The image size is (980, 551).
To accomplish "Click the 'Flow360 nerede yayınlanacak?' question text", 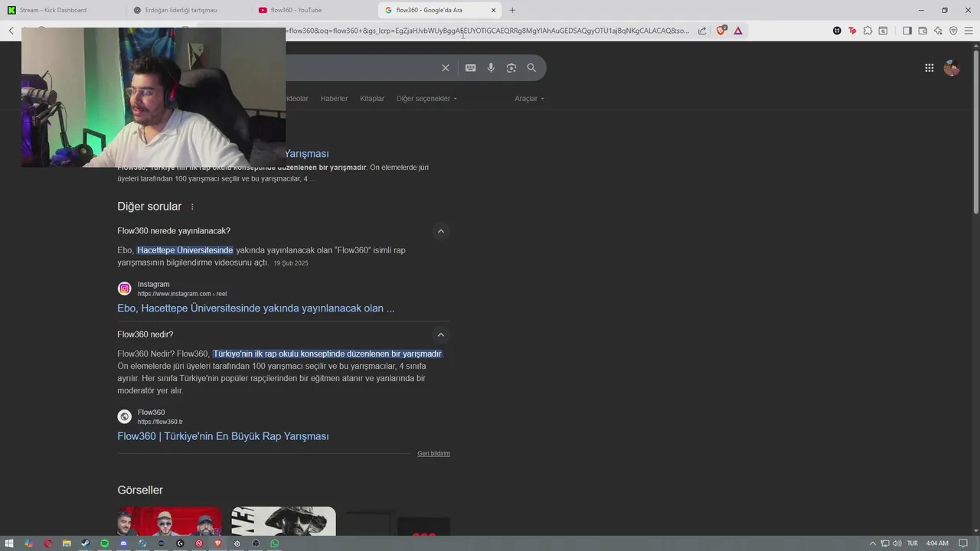I will point(174,231).
